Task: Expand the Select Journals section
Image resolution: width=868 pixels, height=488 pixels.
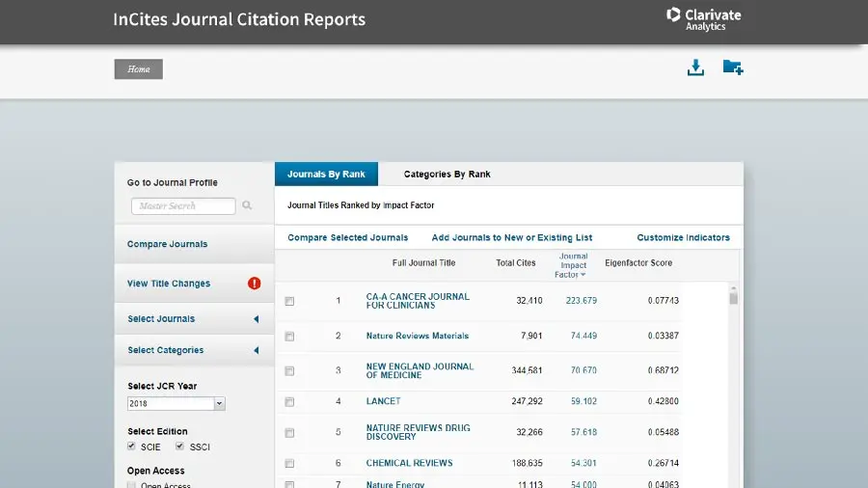Action: 193,319
